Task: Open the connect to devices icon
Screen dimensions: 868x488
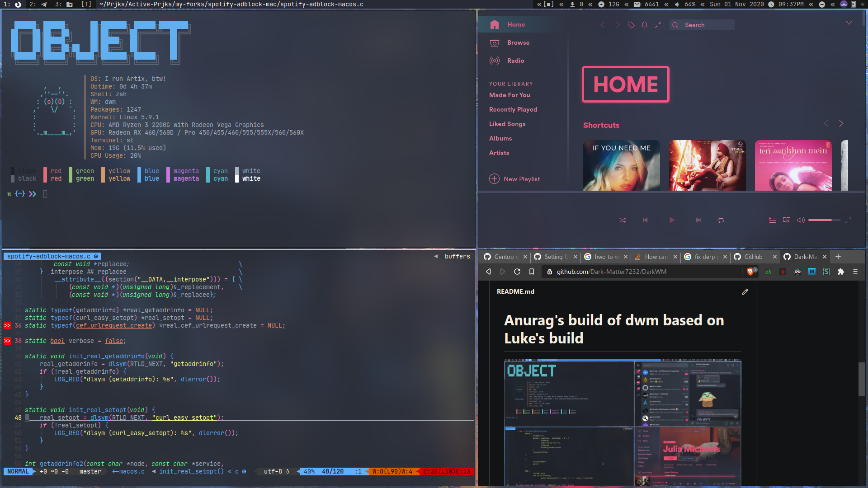Action: [x=787, y=221]
